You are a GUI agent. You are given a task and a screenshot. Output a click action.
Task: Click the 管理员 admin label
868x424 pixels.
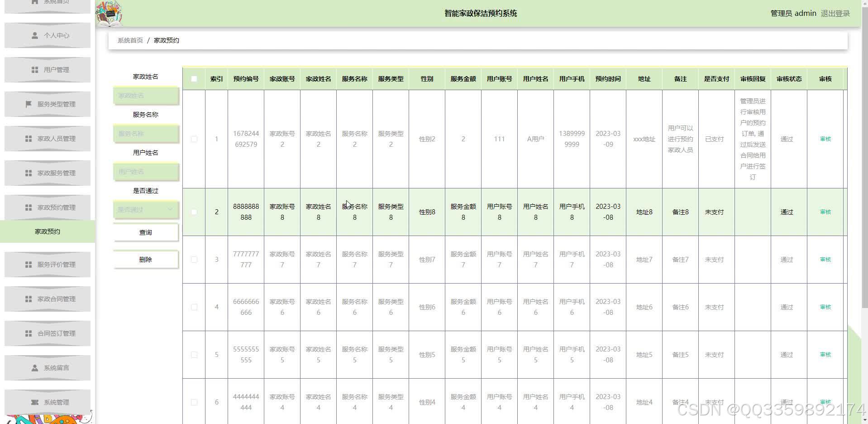click(793, 14)
